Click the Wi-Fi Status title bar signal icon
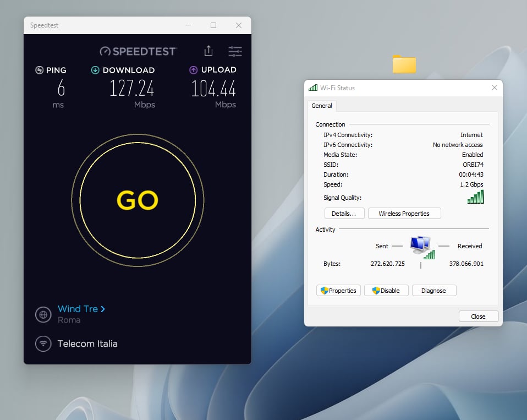The image size is (527, 420). click(313, 88)
